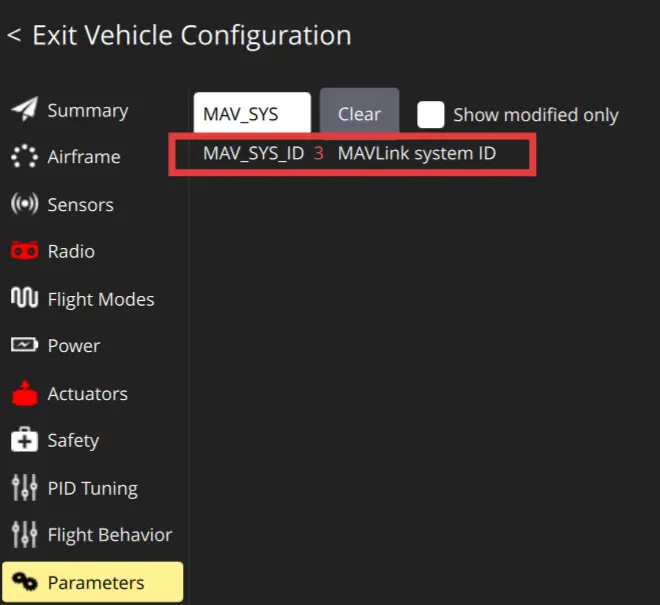Click the Summary paper plane icon
Image resolution: width=660 pixels, height=605 pixels.
click(24, 109)
